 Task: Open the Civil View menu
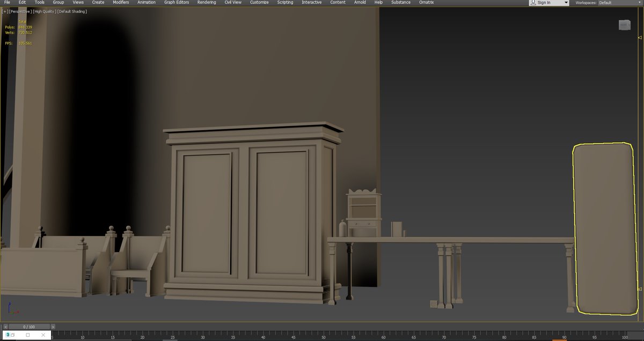pyautogui.click(x=234, y=2)
